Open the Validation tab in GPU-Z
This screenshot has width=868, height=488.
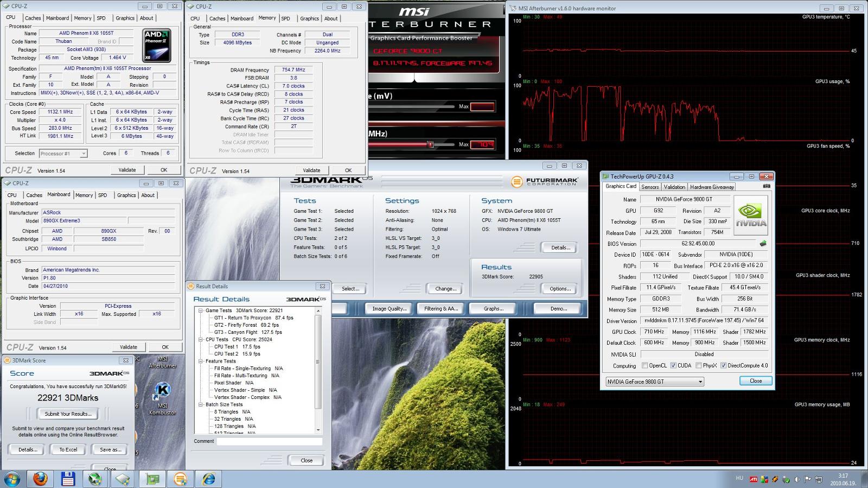(674, 187)
